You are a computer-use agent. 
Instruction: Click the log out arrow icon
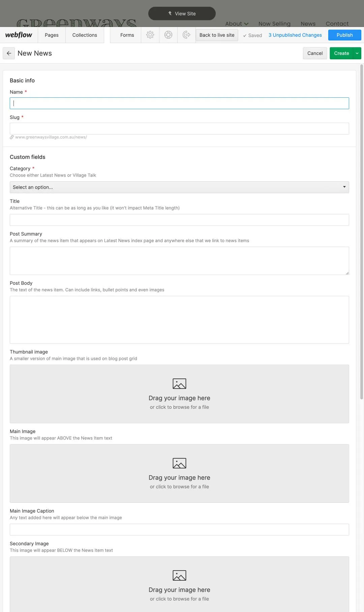pos(186,35)
